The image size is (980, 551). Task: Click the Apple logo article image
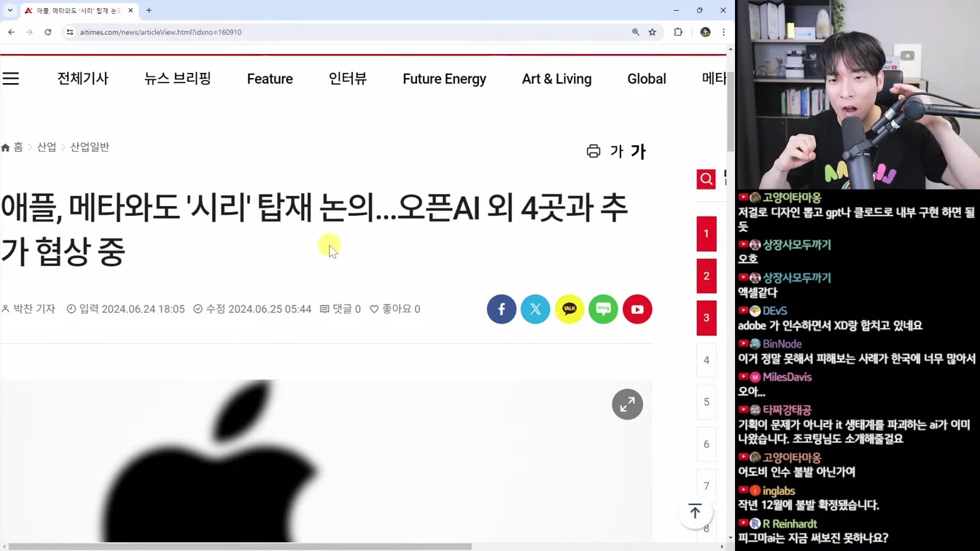point(326,461)
